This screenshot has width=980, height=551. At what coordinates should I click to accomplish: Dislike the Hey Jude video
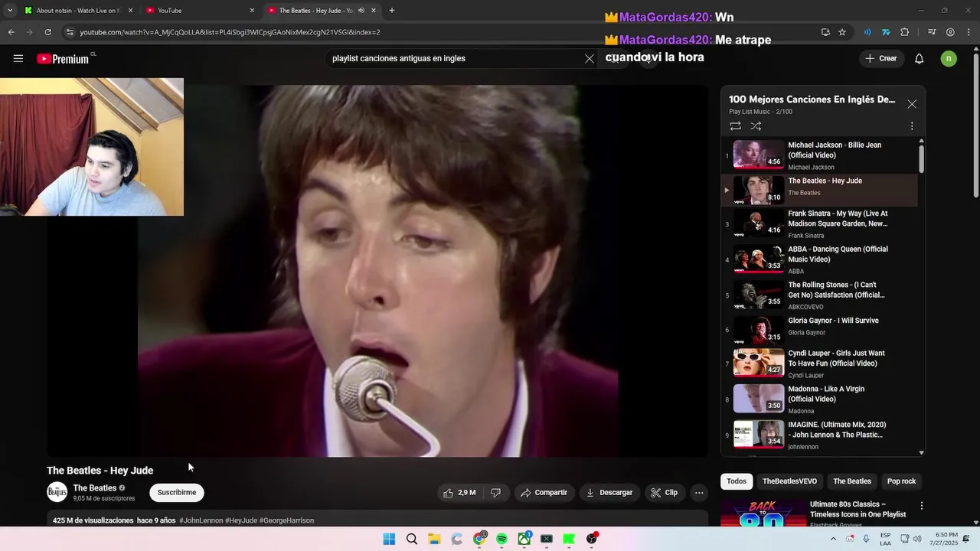tap(495, 493)
